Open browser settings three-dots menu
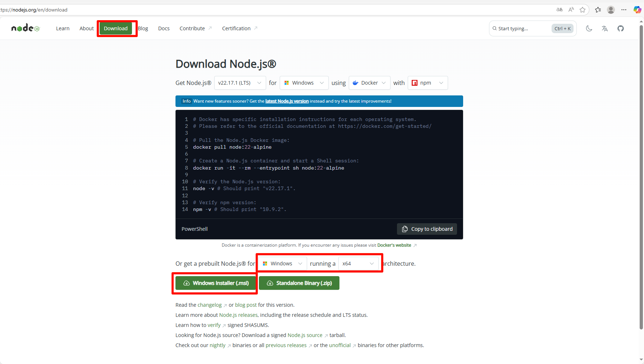Screen dimensions: 644x364 624,10
